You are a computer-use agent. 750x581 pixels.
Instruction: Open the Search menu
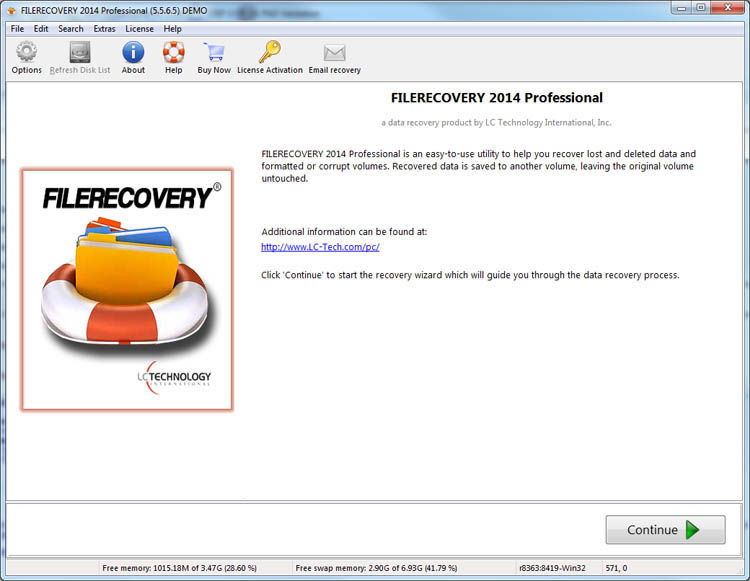(x=71, y=29)
